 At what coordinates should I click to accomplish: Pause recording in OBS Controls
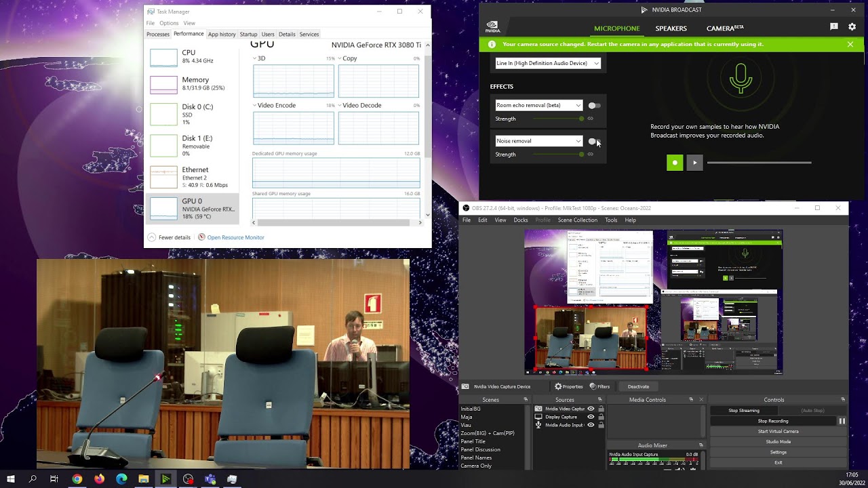(842, 421)
